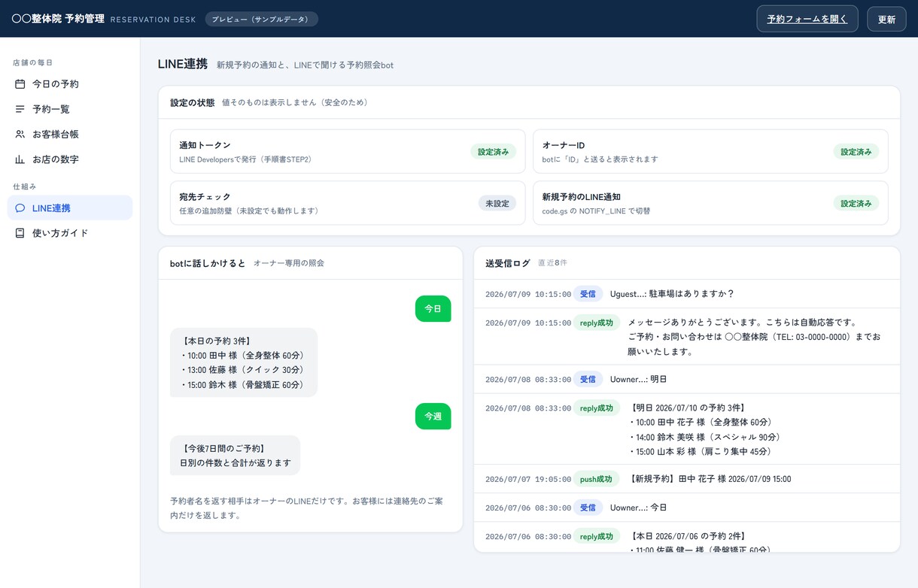The height and width of the screenshot is (588, 918).
Task: Click the 【新規予約】田中 花子 様 log message
Action: point(710,479)
